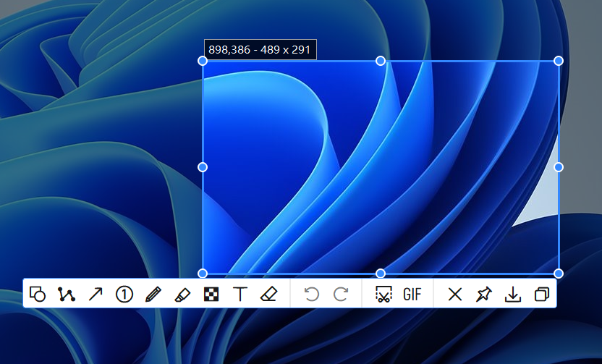The height and width of the screenshot is (364, 602).
Task: Choose the text annotation tool
Action: point(239,294)
